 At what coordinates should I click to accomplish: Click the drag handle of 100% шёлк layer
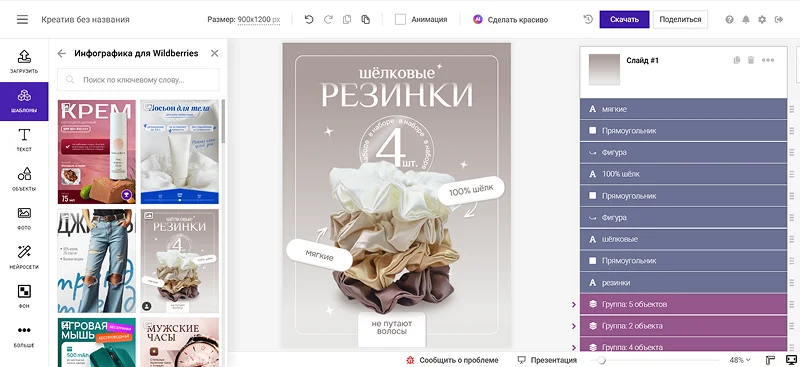click(792, 174)
